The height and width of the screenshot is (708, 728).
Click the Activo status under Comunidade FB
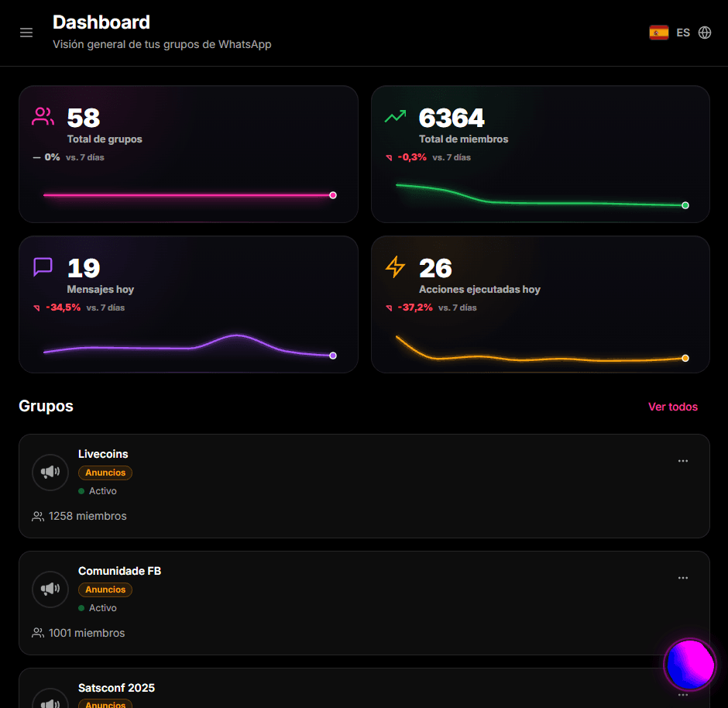click(x=102, y=608)
